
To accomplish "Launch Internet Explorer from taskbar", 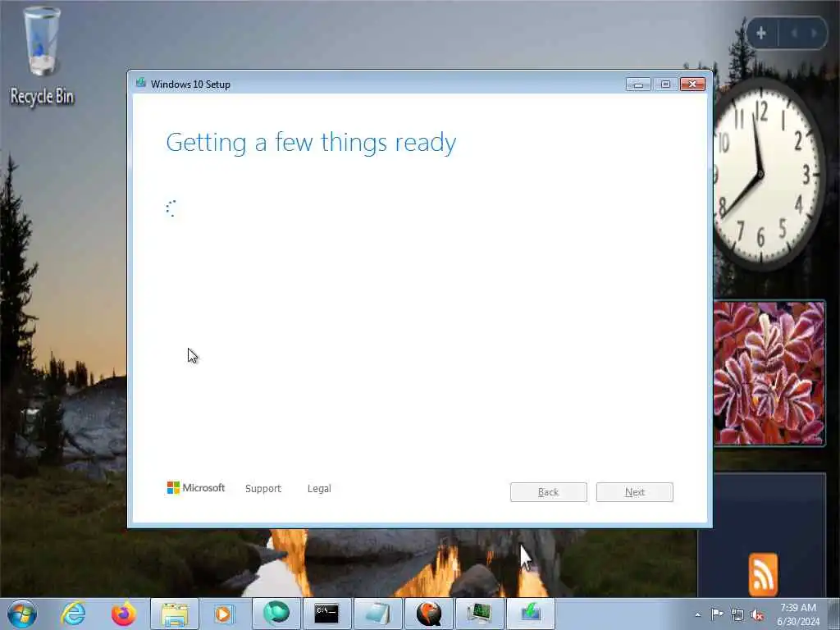I will click(x=73, y=614).
